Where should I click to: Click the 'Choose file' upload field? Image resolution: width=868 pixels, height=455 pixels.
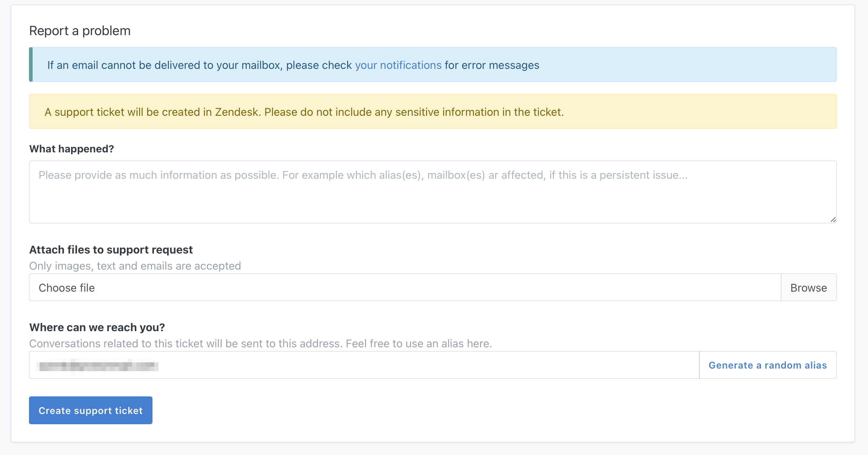[x=405, y=288]
